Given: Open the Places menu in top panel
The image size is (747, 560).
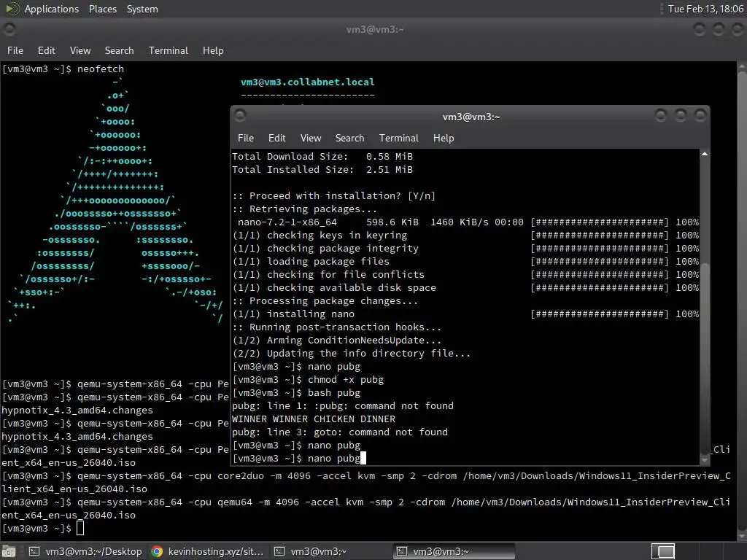Looking at the screenshot, I should pyautogui.click(x=102, y=9).
